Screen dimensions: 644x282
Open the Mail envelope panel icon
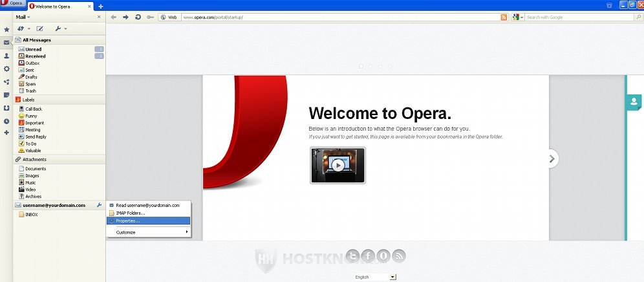(6, 42)
